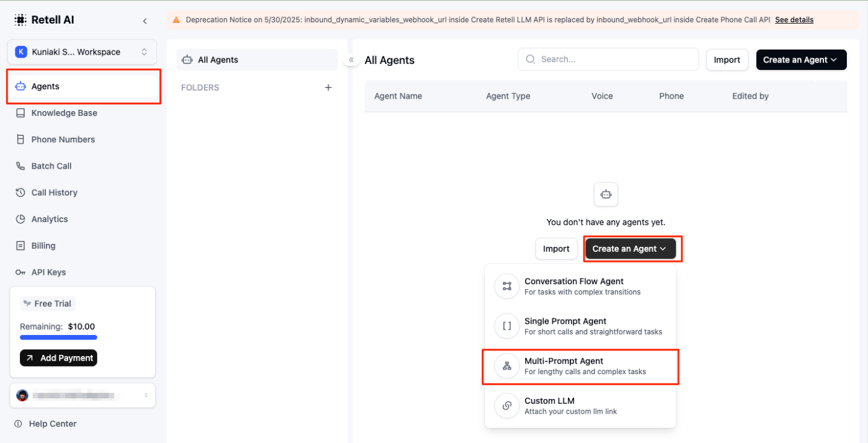Click the deprecation warning triangle icon
Viewport: 868px width, 443px height.
pos(176,20)
